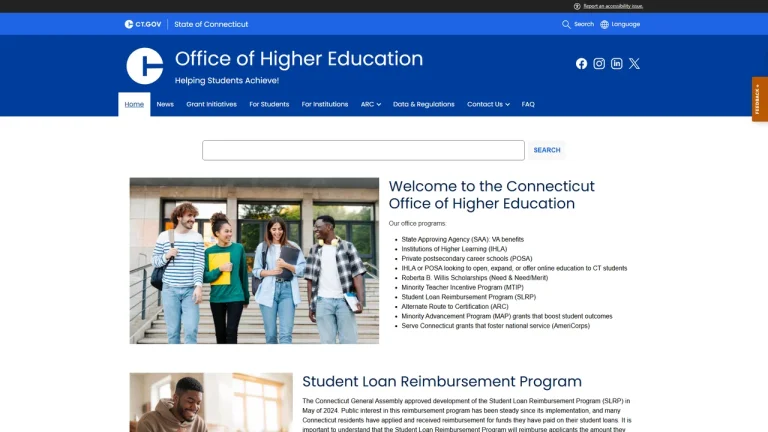The width and height of the screenshot is (768, 432).
Task: Go to For Students page
Action: pos(269,104)
